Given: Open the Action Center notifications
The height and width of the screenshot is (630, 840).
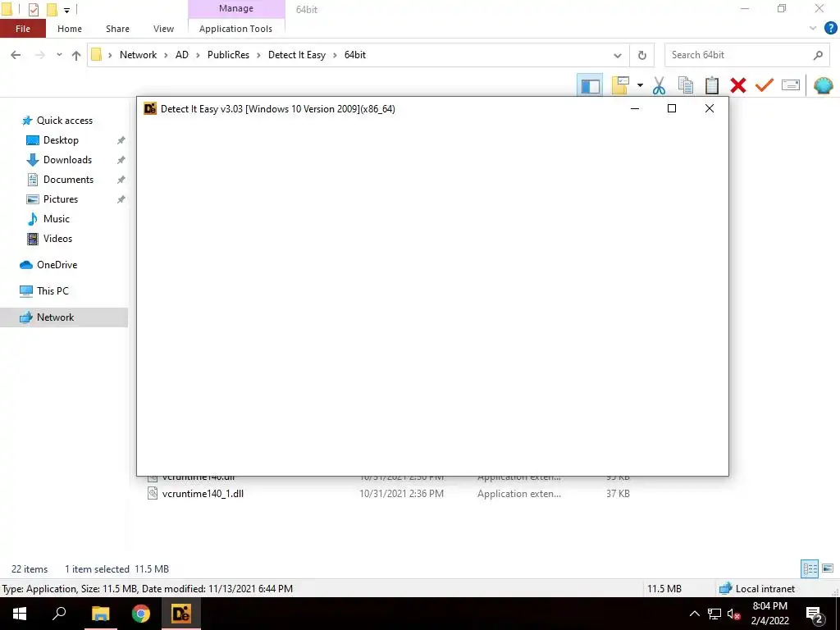Looking at the screenshot, I should [815, 614].
